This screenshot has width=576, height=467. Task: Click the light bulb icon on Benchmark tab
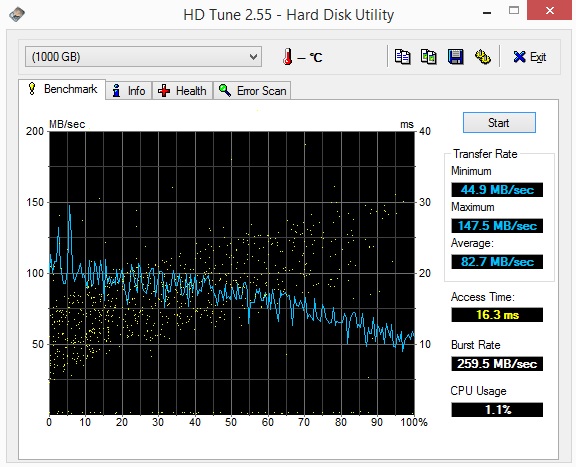(x=32, y=89)
